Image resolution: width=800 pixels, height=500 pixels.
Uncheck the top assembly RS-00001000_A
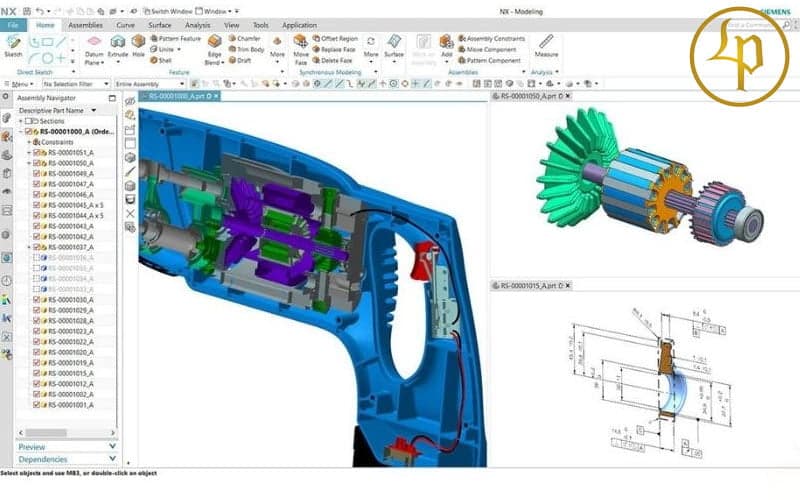[x=29, y=132]
